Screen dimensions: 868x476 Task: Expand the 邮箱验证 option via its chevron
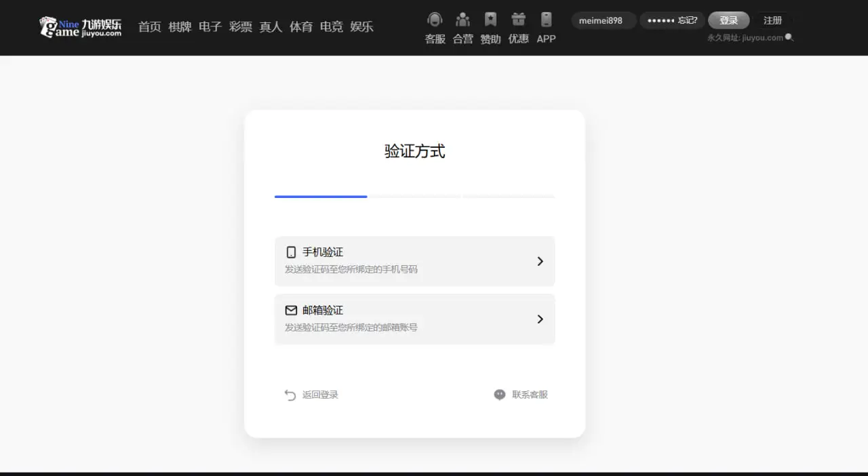539,319
